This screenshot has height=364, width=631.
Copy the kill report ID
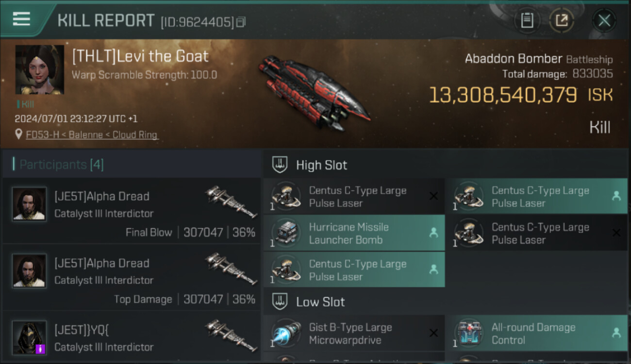241,22
